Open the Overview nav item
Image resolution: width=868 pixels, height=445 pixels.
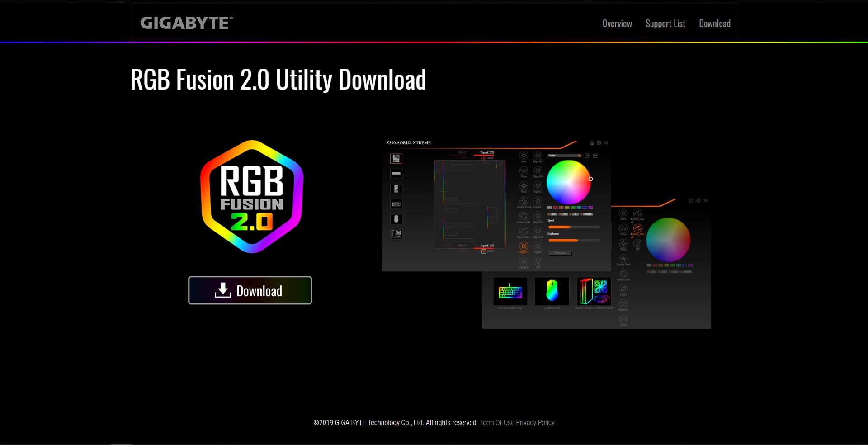(617, 24)
